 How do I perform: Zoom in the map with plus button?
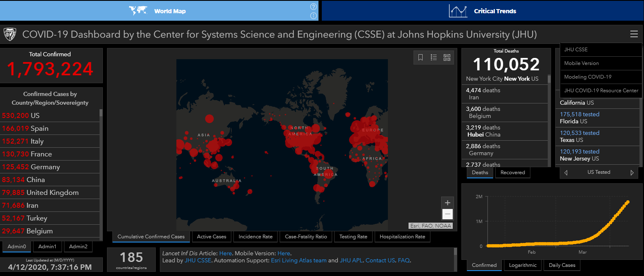(x=447, y=203)
